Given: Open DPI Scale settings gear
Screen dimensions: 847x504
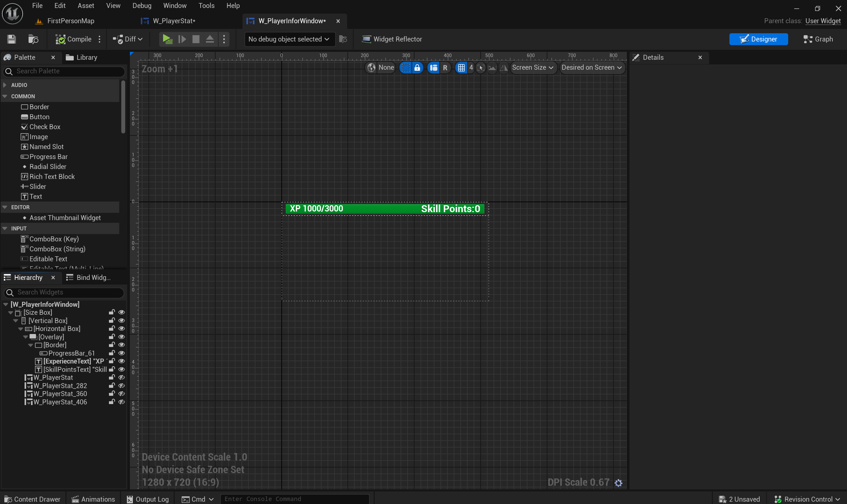Looking at the screenshot, I should coord(618,483).
